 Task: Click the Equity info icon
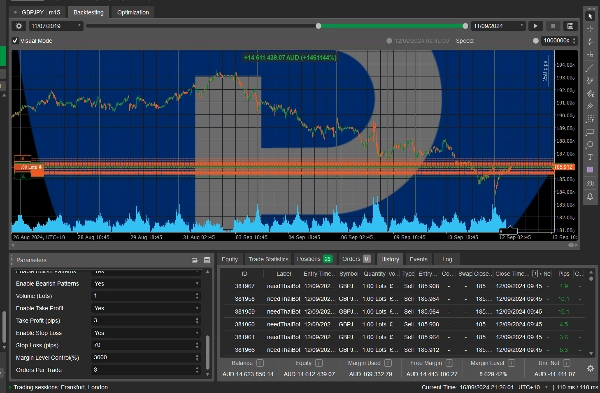[319, 363]
